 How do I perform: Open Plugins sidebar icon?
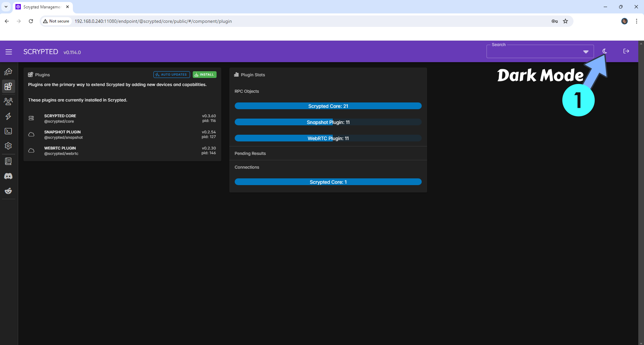pyautogui.click(x=8, y=86)
